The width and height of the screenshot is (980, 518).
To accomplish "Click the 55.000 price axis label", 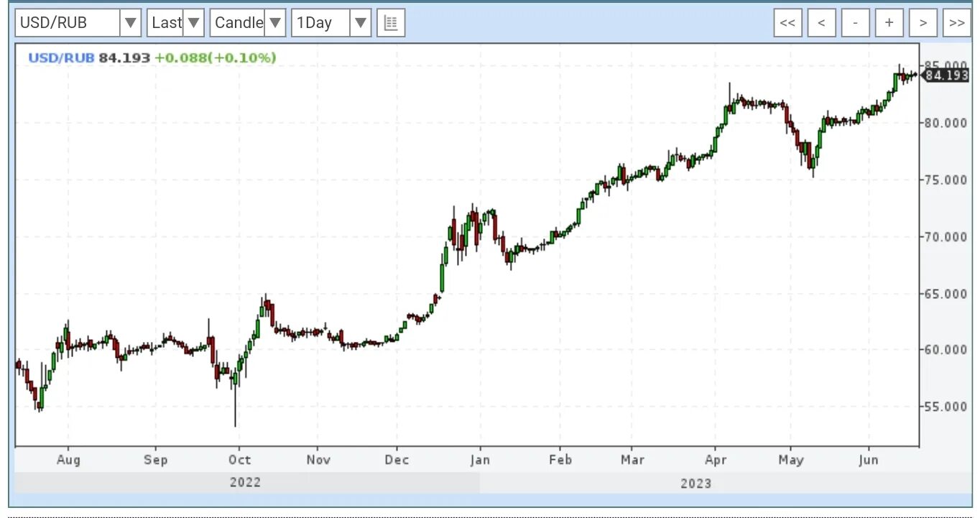I will coord(946,407).
